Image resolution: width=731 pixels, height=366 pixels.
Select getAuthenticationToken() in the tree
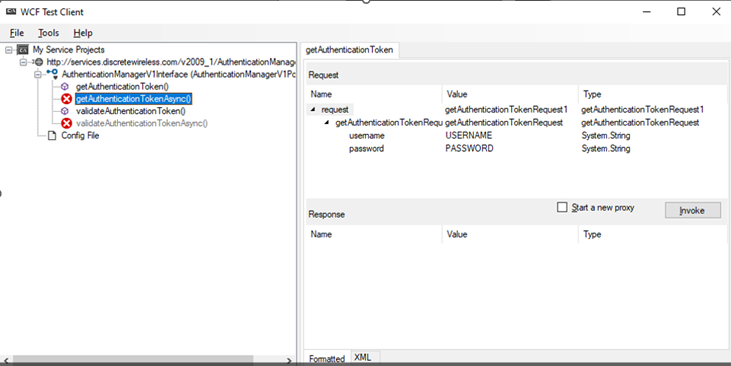coord(122,87)
